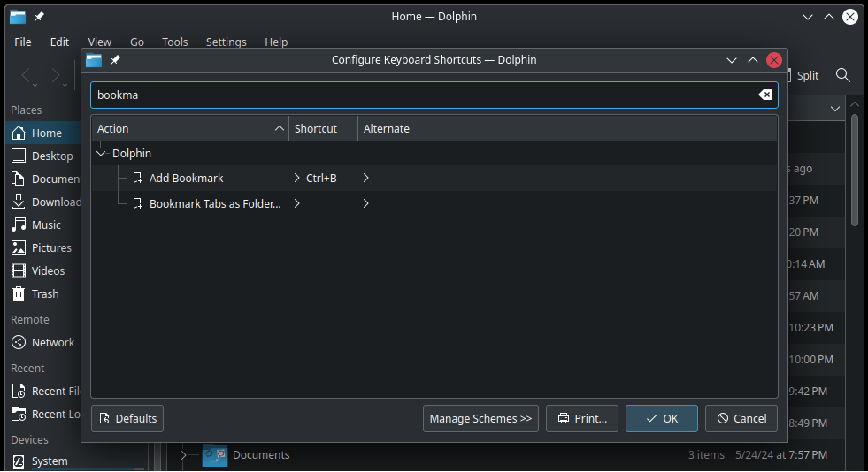Open Home in the Places panel
Viewport: 868px width, 472px height.
[x=43, y=133]
